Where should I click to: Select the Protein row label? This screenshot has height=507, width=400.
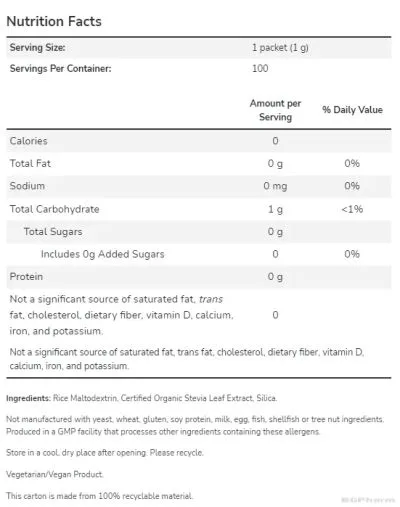(x=26, y=276)
